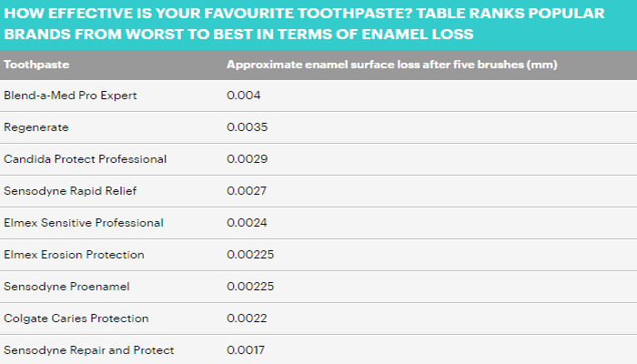Select the 0.0027 value for Sensodyne Rapid Relief
The width and height of the screenshot is (637, 364).
coord(246,191)
